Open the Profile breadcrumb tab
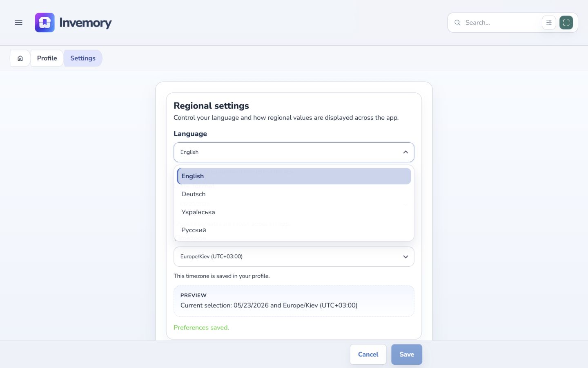Image resolution: width=588 pixels, height=368 pixels. (47, 58)
